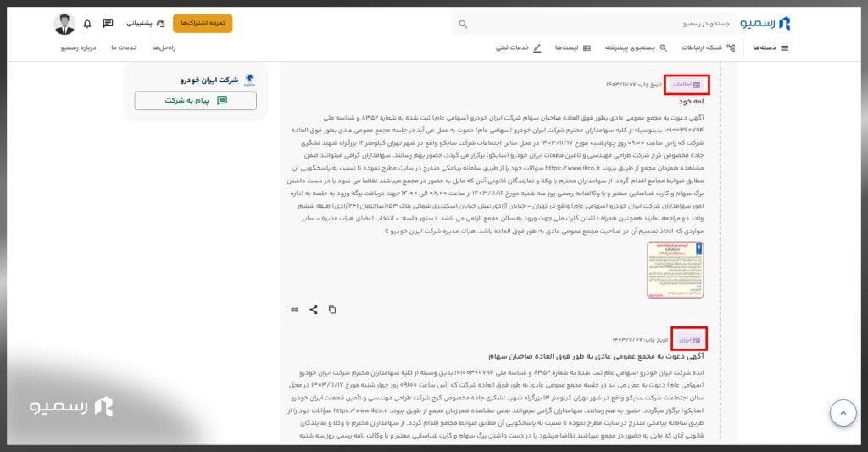
Task: Open the 'خدمات ثبتی' registration services menu item
Action: click(518, 48)
